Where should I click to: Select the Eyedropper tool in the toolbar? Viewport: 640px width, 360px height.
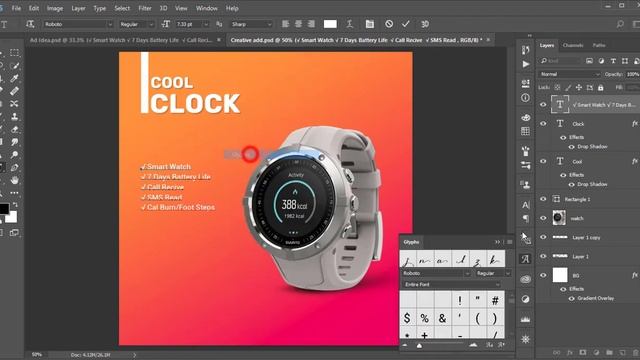coord(14,78)
